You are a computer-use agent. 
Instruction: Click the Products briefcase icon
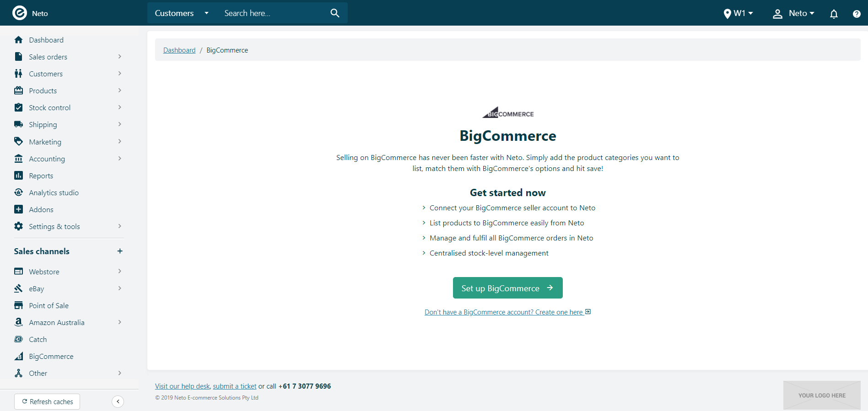click(18, 91)
